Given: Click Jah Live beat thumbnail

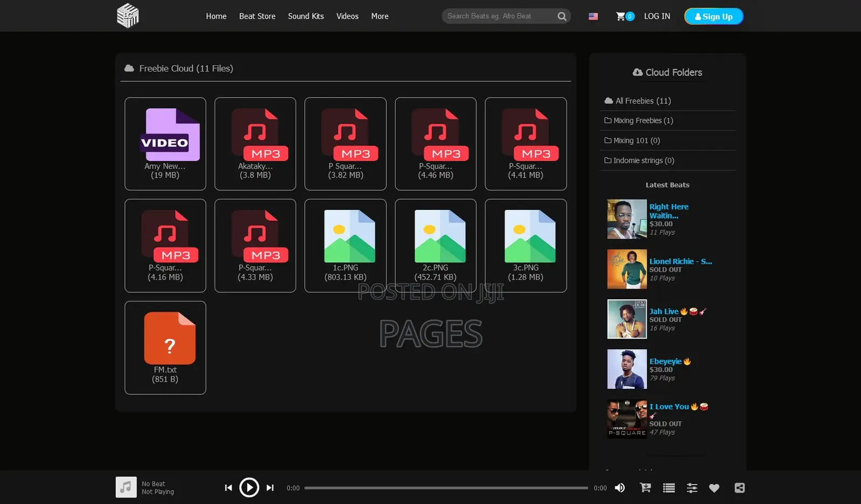Looking at the screenshot, I should click(x=627, y=319).
